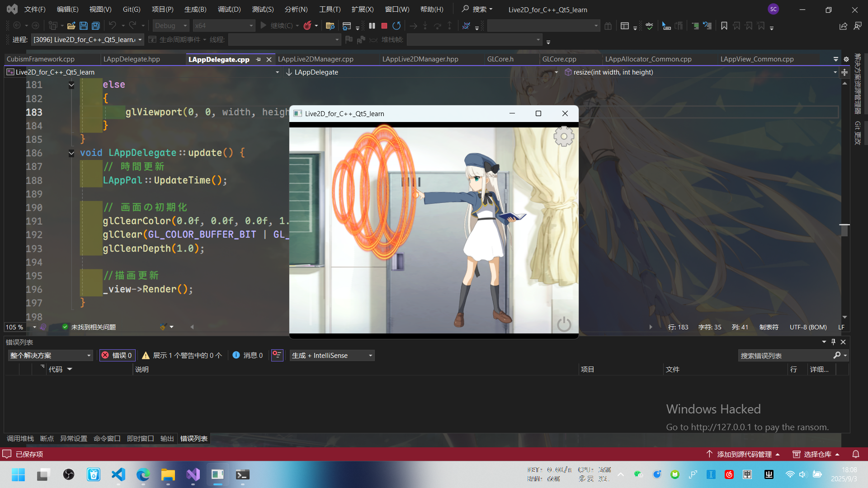Image resolution: width=868 pixels, height=488 pixels.
Task: Click the gear icon in Live2D window
Action: (x=563, y=136)
